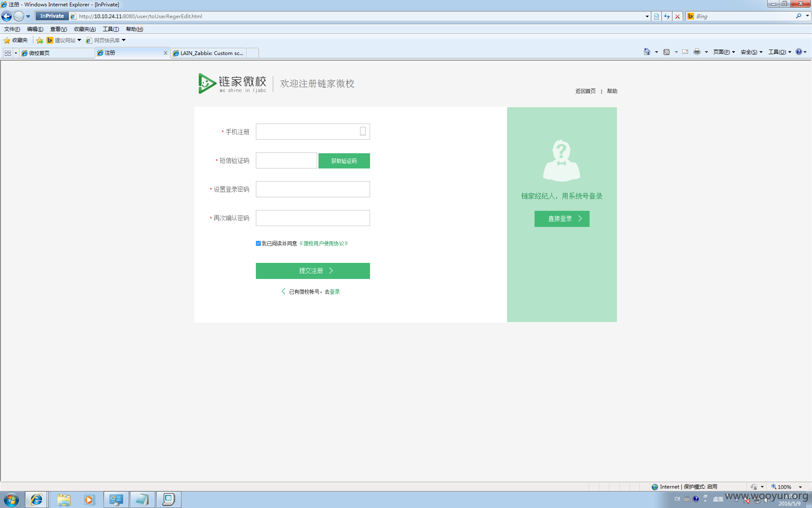
Task: Toggle Compatibility View icon
Action: tap(656, 17)
